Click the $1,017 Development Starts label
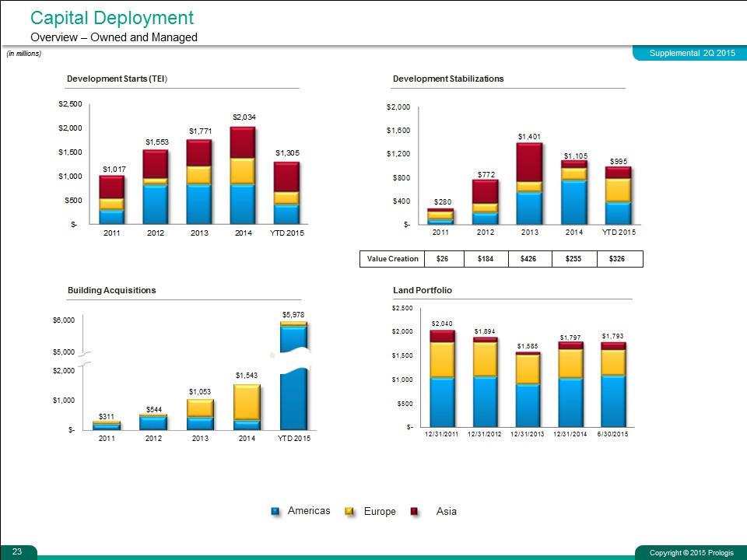The height and width of the screenshot is (560, 747). [114, 169]
